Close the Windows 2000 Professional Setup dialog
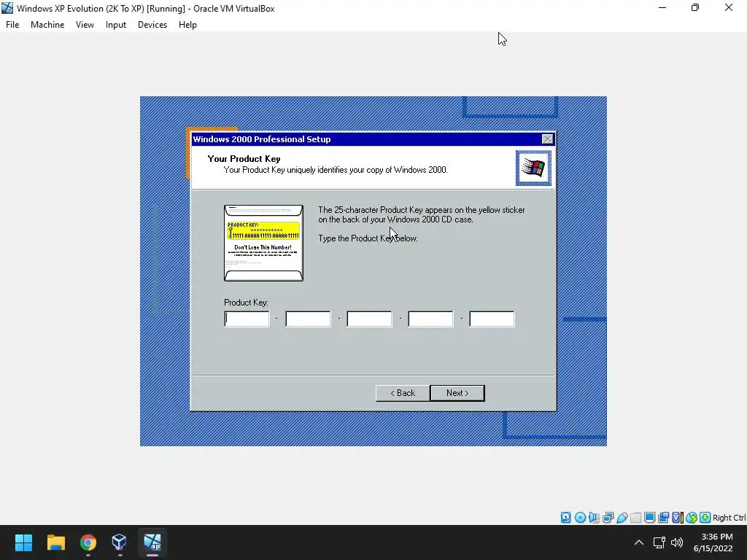Viewport: 747px width, 560px height. click(547, 139)
